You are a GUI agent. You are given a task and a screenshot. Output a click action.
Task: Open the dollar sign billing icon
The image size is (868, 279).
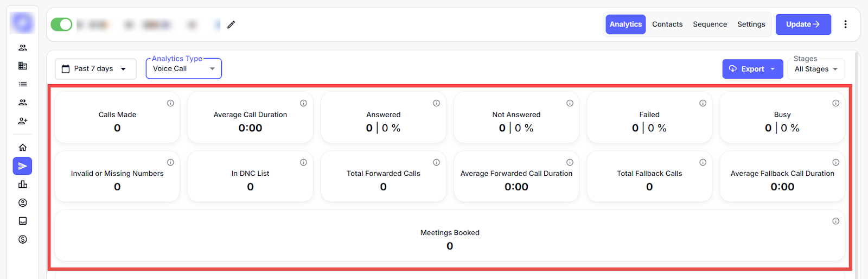coord(23,239)
